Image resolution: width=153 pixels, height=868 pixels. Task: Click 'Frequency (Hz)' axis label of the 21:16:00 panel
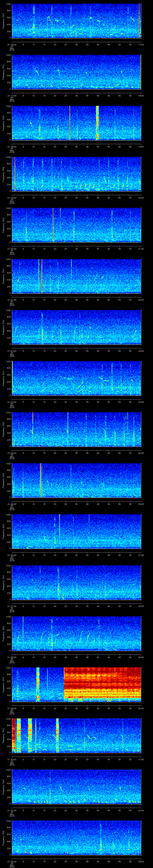pos(3,21)
